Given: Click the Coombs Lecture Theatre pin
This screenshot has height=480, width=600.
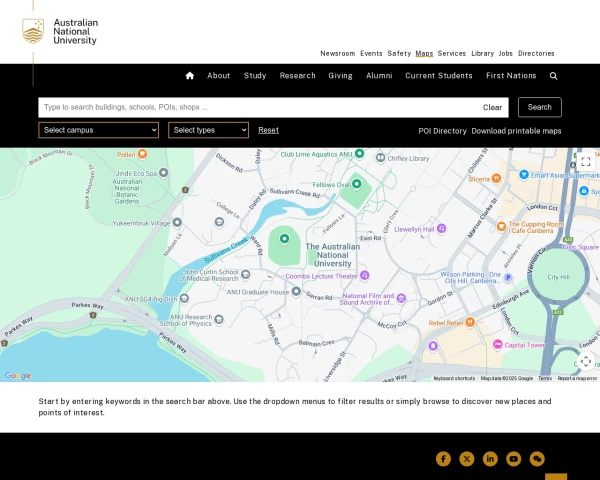Looking at the screenshot, I should tap(365, 275).
